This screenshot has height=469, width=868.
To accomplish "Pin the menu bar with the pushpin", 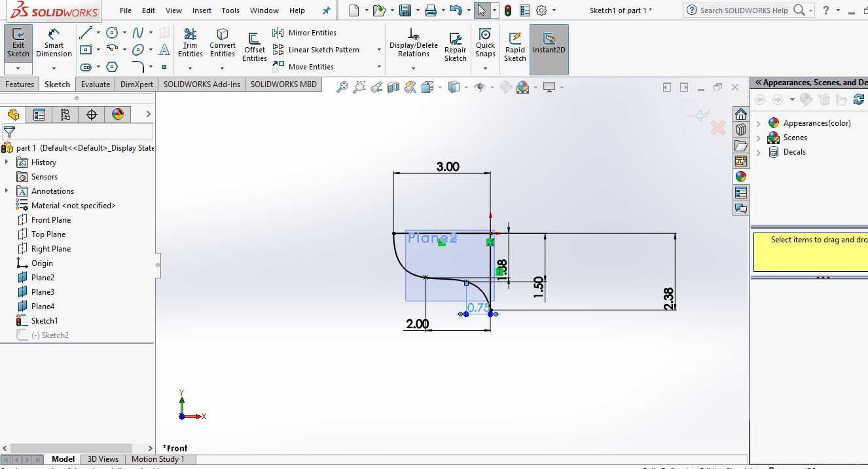I will pyautogui.click(x=327, y=10).
